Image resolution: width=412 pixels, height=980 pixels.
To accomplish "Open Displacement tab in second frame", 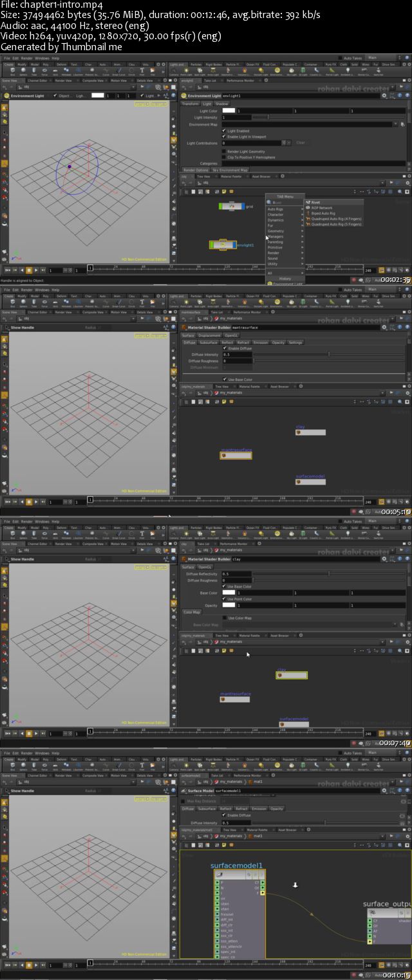I will tap(209, 335).
